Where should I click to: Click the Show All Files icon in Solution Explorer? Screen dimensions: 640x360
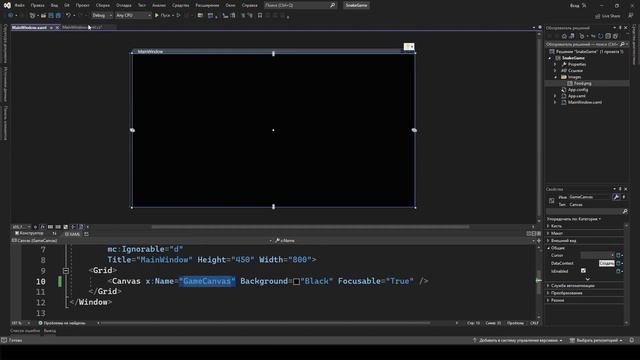(x=615, y=36)
